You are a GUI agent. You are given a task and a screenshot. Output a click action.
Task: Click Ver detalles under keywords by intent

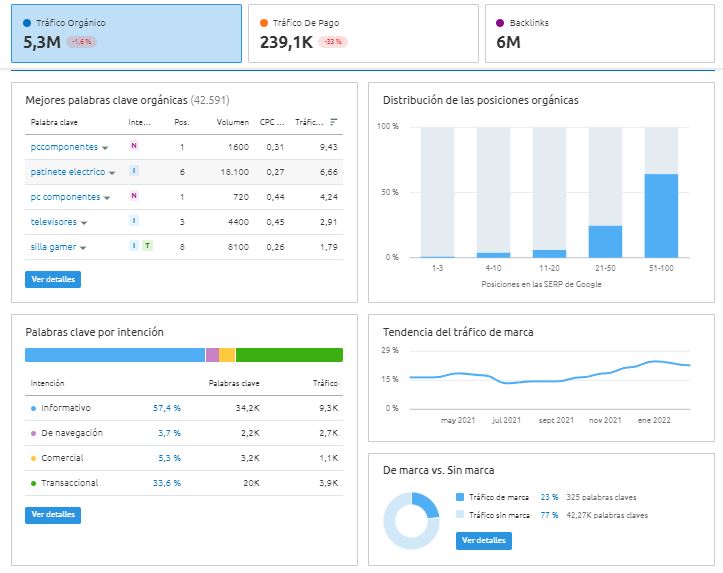pyautogui.click(x=53, y=515)
